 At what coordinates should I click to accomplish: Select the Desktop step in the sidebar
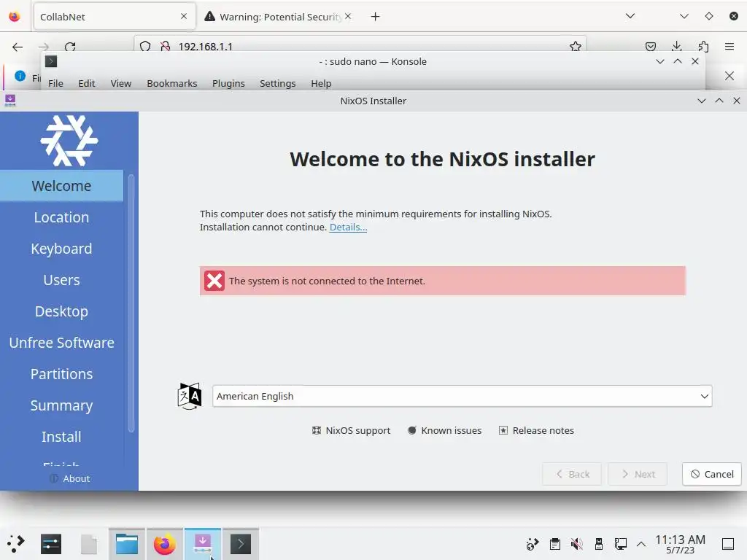[x=61, y=311]
